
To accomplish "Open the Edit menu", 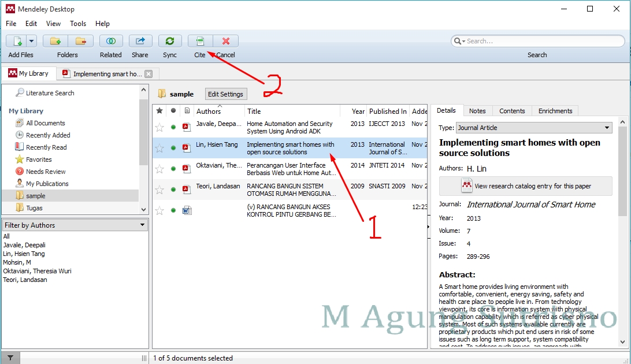I will pos(31,23).
